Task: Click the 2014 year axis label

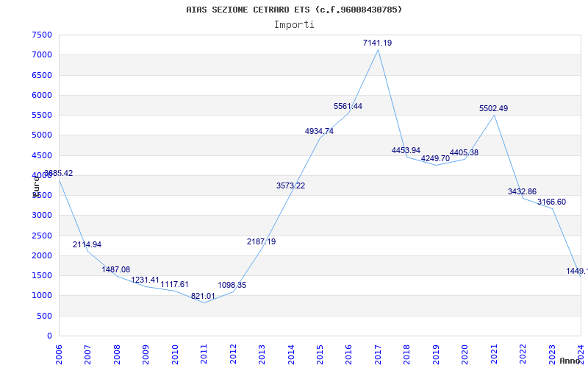Action: click(x=291, y=355)
